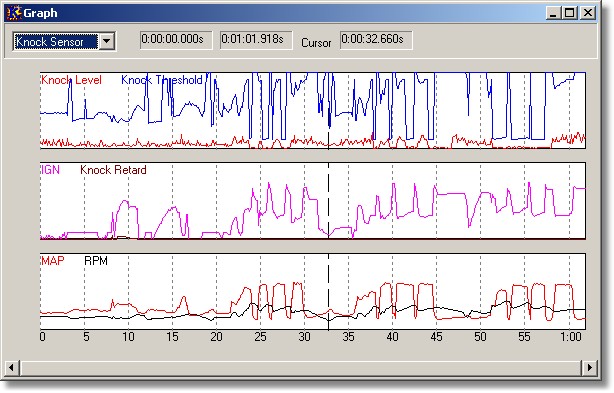Click the 5 tick on time axis
Screen dimensions: 614x393
(x=86, y=337)
